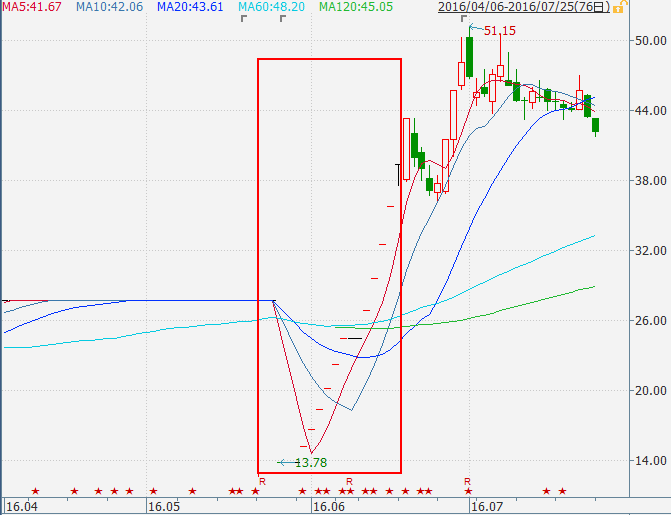Click the last red star on the right
Viewport: 671px width, 515px height.
pos(562,490)
